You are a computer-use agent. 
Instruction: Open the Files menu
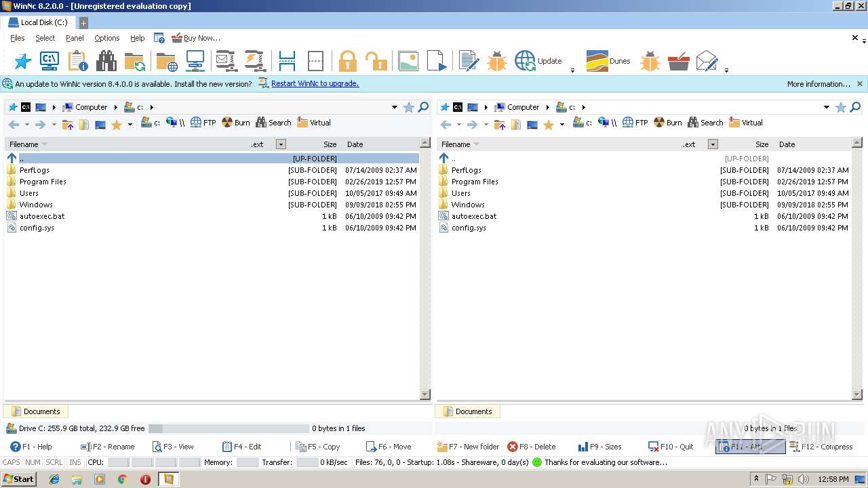coord(17,38)
